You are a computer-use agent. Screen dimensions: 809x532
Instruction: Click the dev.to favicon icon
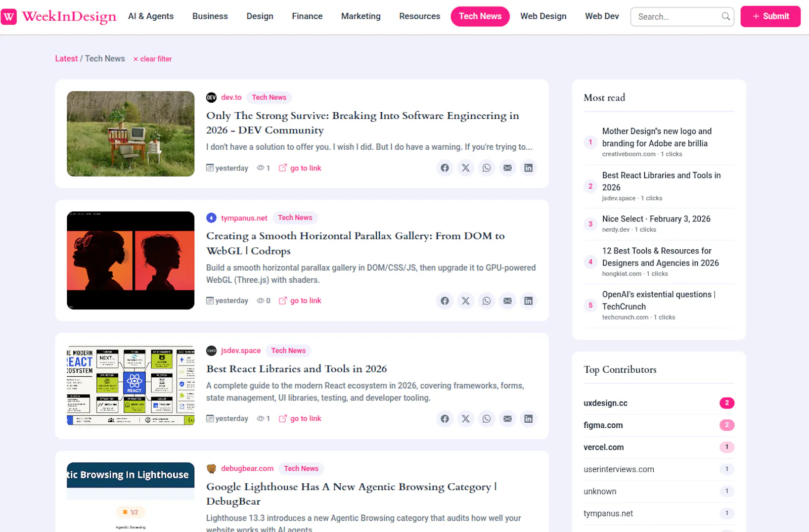pyautogui.click(x=211, y=98)
